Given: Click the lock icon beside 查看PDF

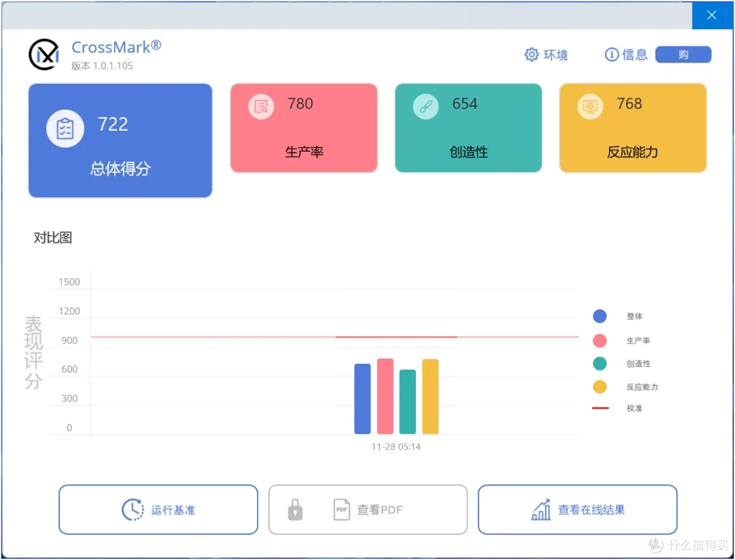Looking at the screenshot, I should pyautogui.click(x=295, y=510).
